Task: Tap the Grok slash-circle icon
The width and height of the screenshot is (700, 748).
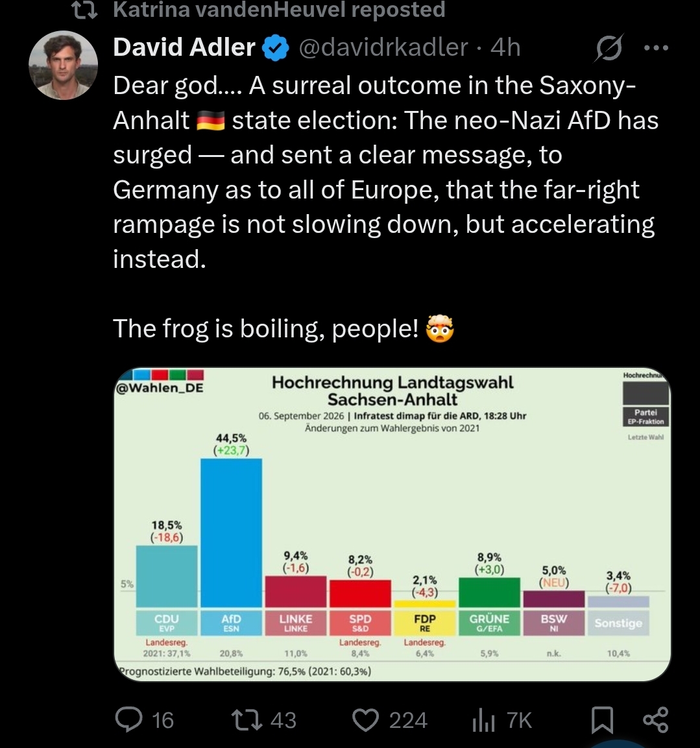Action: tap(609, 48)
